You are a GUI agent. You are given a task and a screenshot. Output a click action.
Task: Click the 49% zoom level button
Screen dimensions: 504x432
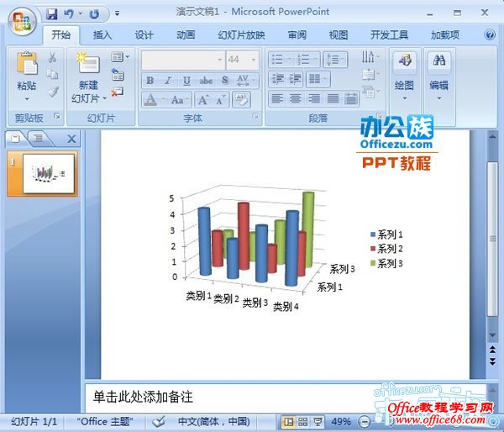(341, 421)
